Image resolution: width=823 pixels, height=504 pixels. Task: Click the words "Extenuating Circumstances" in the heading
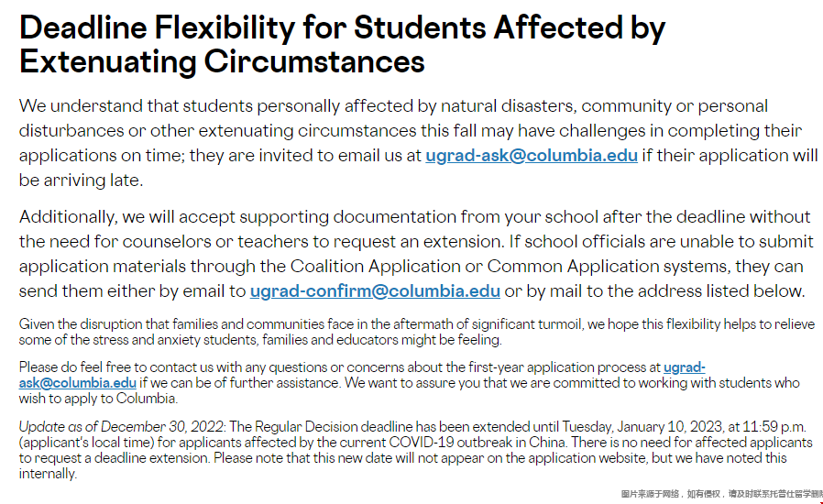(222, 61)
